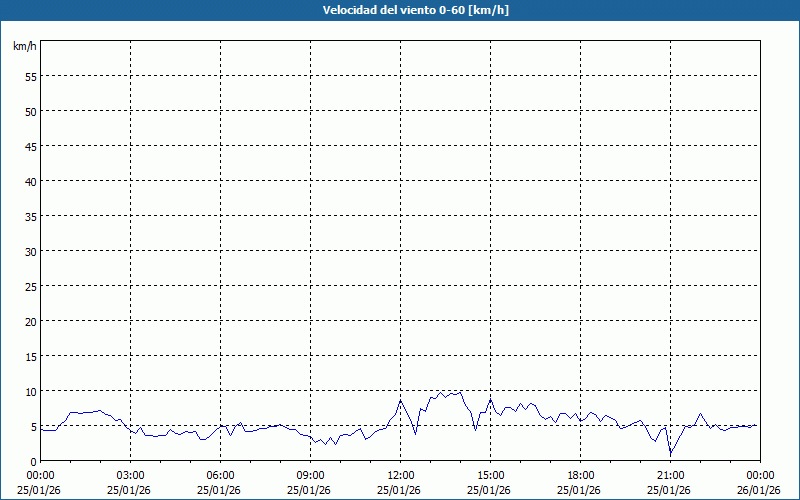Click the chart title Velocidad del viento

point(400,11)
